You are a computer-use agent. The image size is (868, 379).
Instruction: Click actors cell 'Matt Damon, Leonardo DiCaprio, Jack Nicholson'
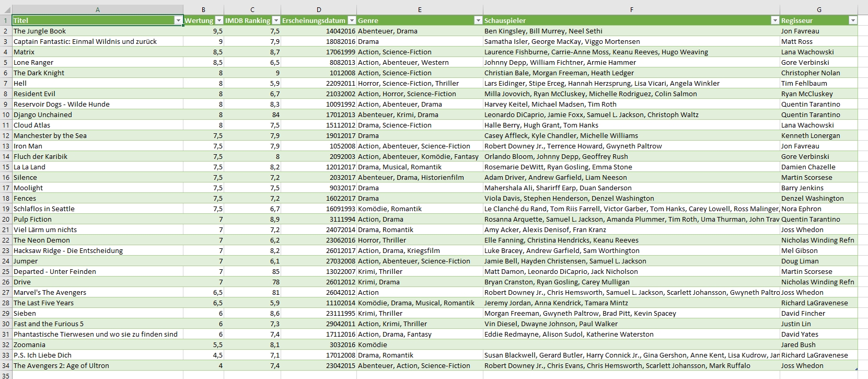click(x=631, y=271)
